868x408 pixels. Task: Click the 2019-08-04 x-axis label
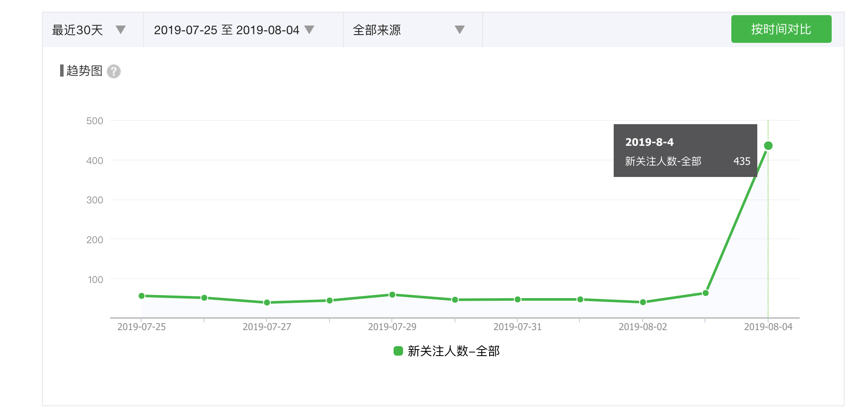[768, 327]
